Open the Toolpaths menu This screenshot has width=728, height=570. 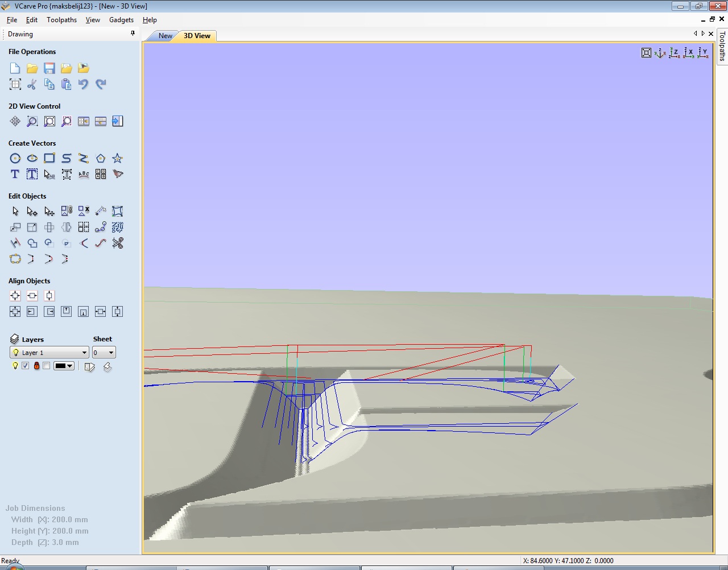61,19
